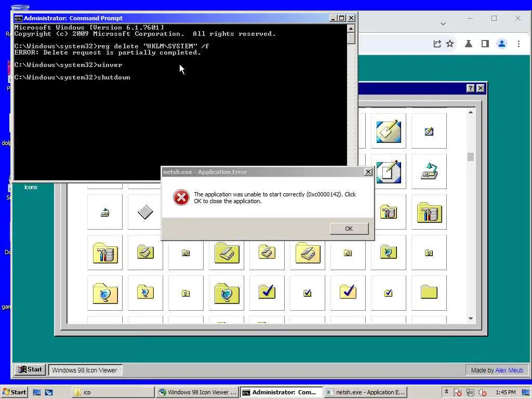This screenshot has height=399, width=532.
Task: Click the red error icon in the netsh dialog
Action: click(181, 197)
